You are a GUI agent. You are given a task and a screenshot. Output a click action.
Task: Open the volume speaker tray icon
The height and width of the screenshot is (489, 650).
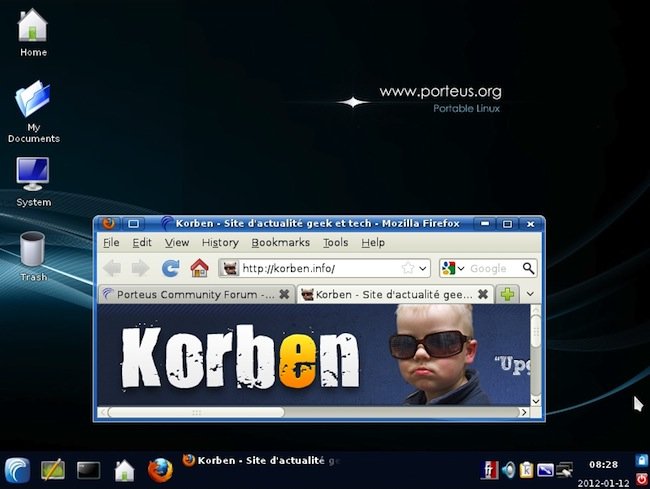tap(508, 470)
